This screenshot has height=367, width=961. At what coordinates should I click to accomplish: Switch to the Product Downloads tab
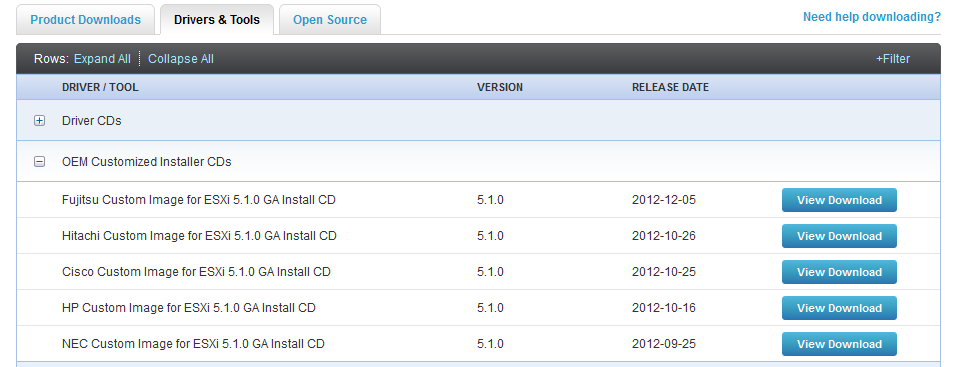click(x=85, y=20)
